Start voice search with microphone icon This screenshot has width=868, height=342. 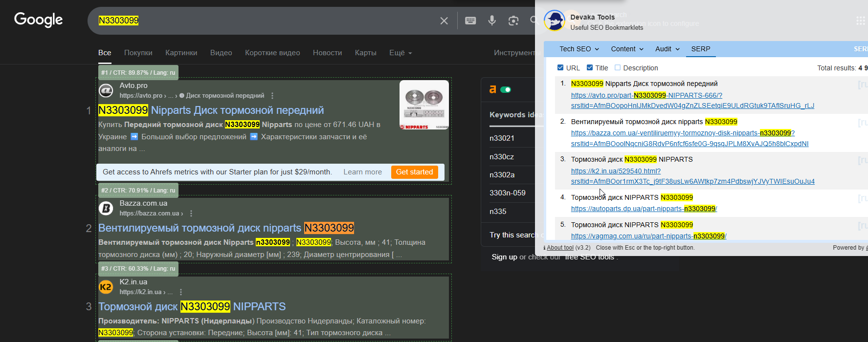tap(492, 21)
